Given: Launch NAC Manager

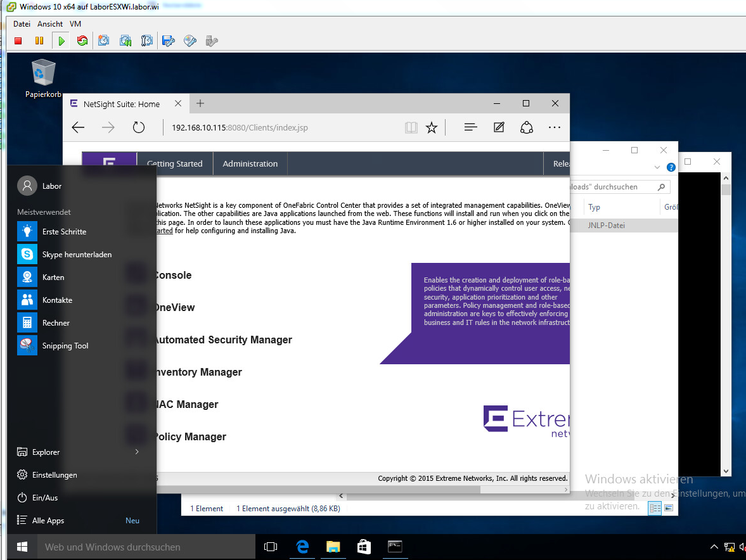Looking at the screenshot, I should tap(187, 405).
